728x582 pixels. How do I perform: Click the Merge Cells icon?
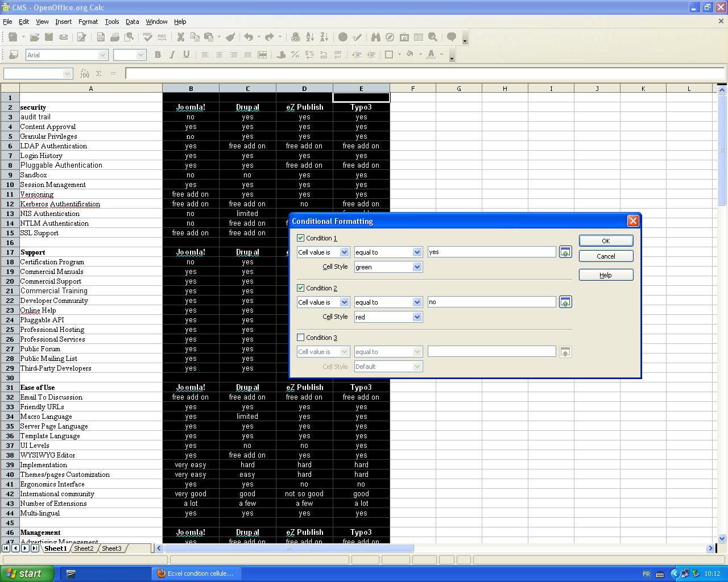pyautogui.click(x=262, y=55)
